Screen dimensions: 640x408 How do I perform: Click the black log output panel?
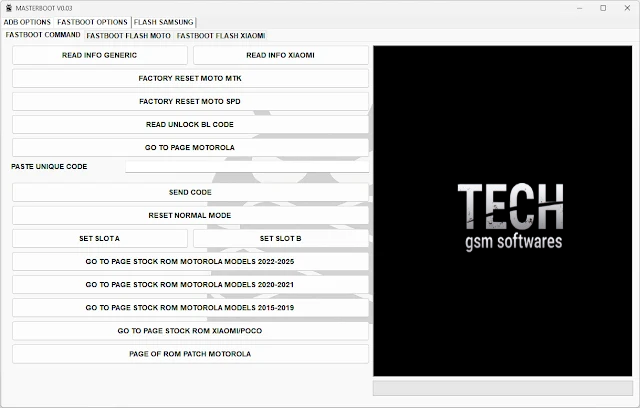pos(502,211)
